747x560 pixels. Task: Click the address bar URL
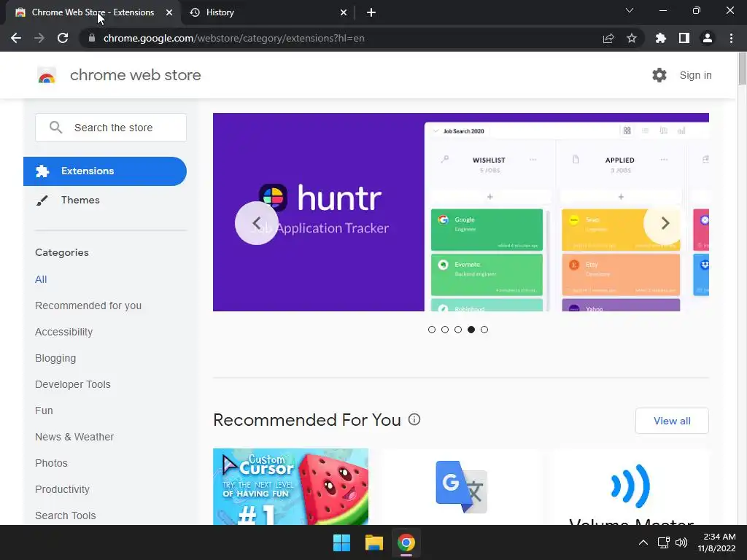pos(233,38)
